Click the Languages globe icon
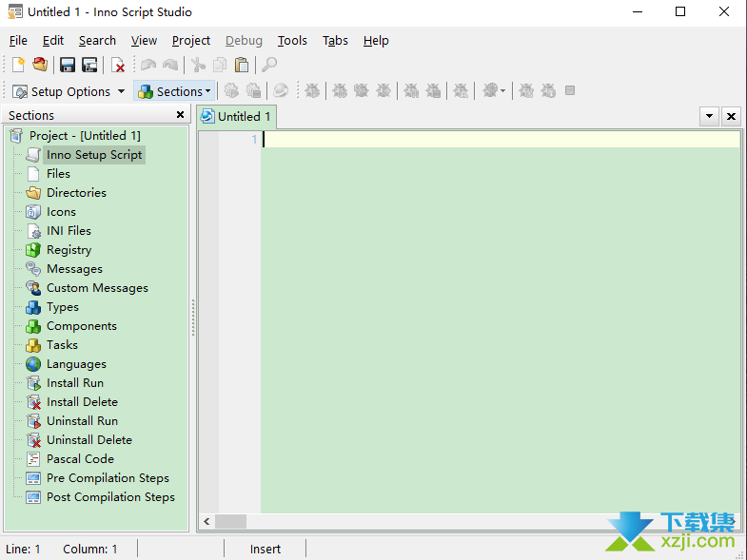The image size is (747, 560). 33,364
